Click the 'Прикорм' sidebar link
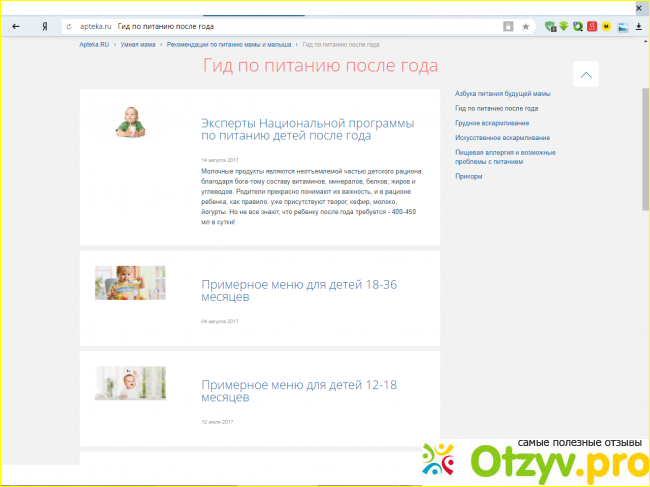Screen dimensions: 650x487 pyautogui.click(x=468, y=176)
